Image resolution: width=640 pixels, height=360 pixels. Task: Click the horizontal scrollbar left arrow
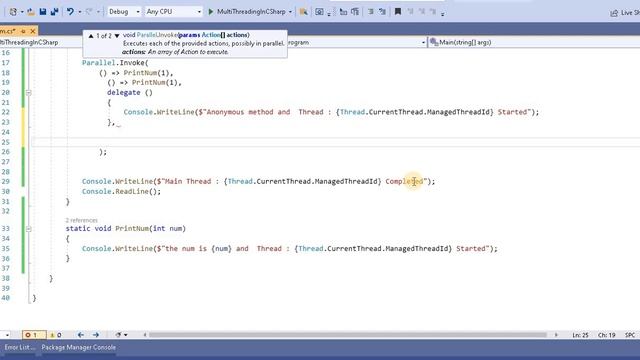coord(145,335)
